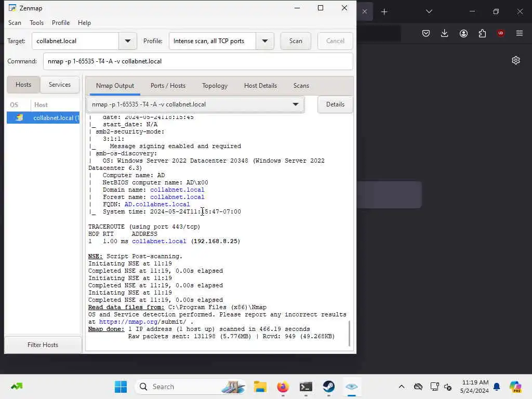Open the Tools menu
The height and width of the screenshot is (399, 532).
coord(37,23)
